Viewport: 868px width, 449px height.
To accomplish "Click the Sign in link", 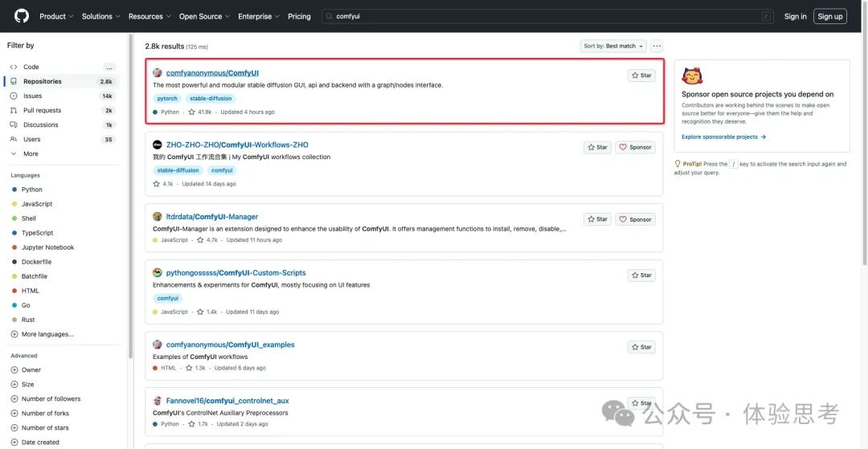I will pos(795,17).
